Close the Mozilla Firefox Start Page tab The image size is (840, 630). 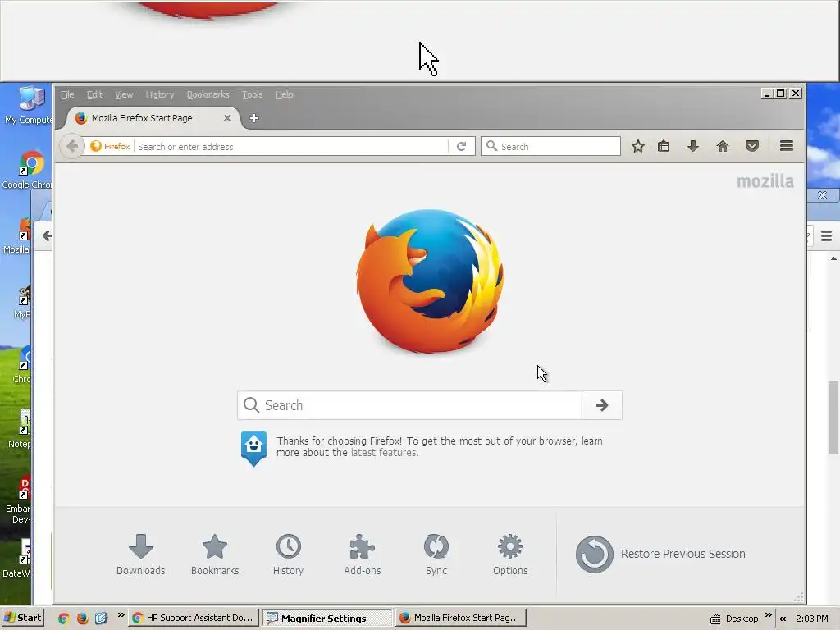click(227, 118)
